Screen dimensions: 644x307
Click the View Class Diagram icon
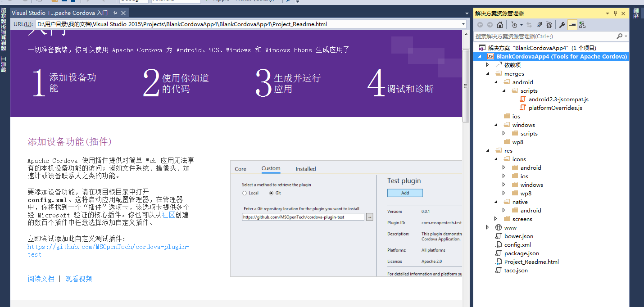click(x=582, y=25)
